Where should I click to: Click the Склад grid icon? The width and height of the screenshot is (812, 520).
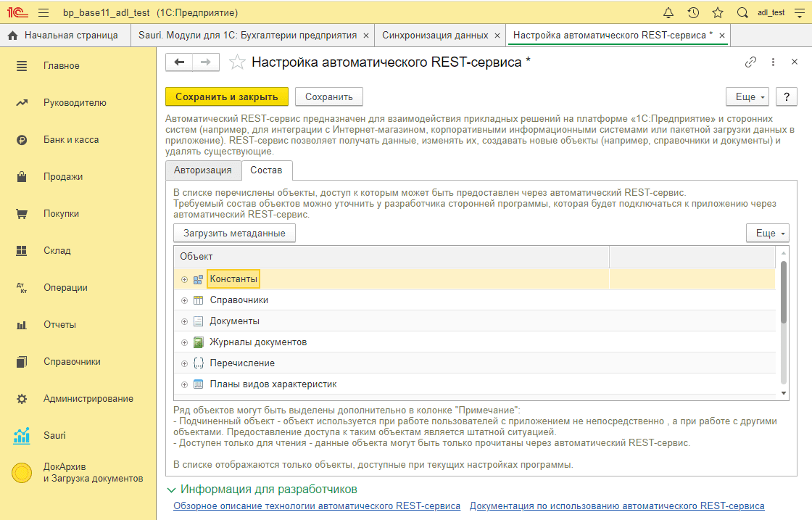tap(22, 251)
